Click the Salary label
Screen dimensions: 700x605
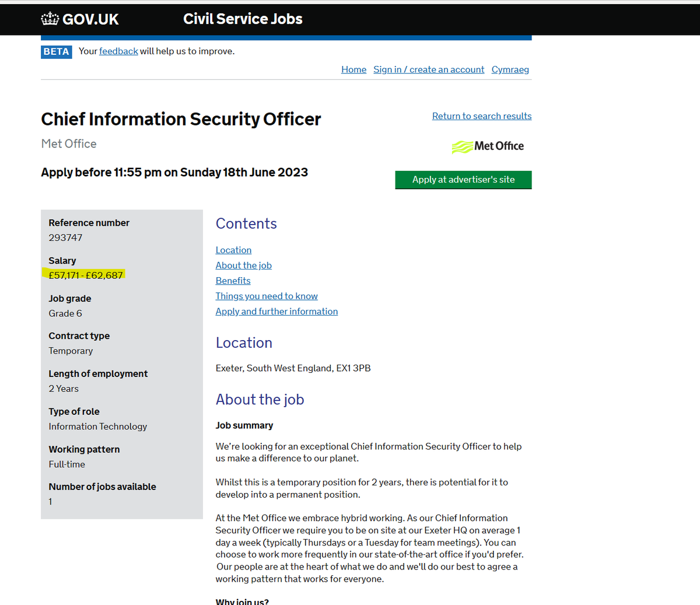62,261
